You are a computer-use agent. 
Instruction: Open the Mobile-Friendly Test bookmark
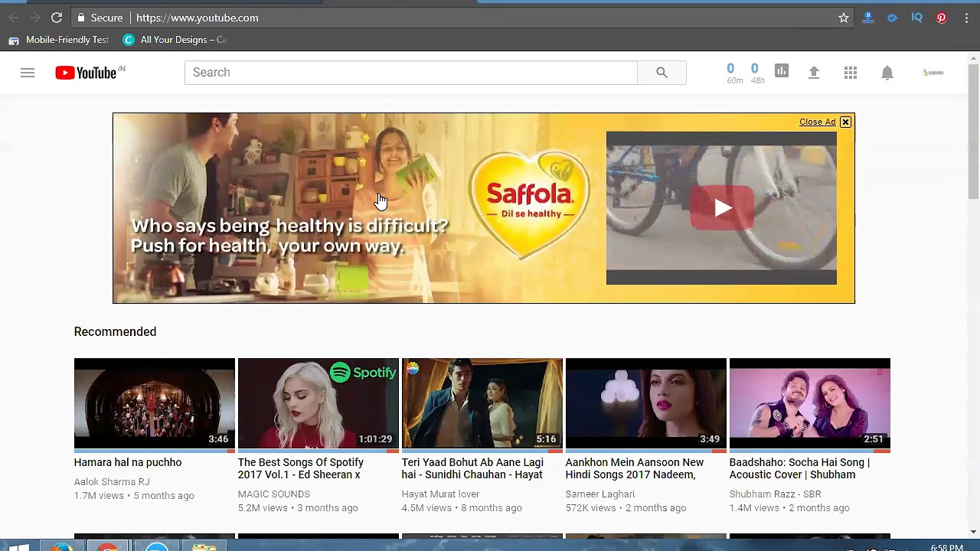tap(59, 40)
